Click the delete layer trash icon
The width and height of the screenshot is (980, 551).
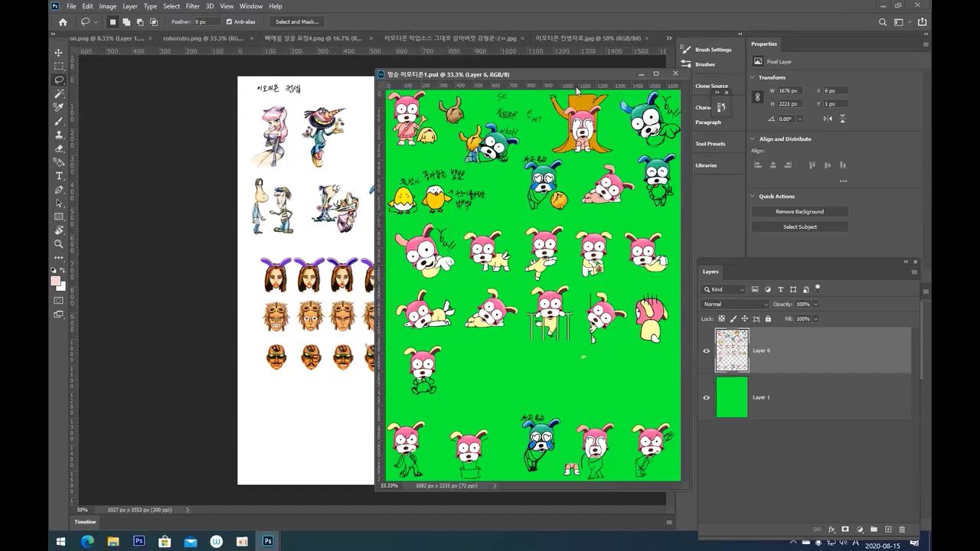coord(902,530)
